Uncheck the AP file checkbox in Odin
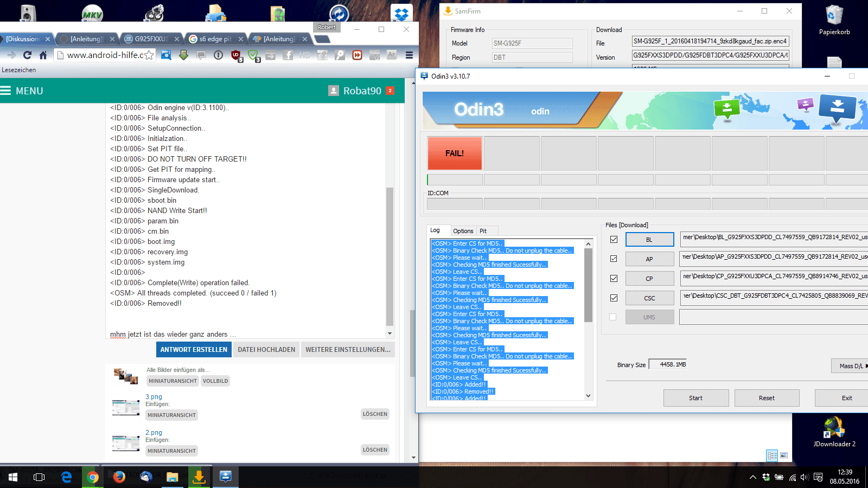The width and height of the screenshot is (868, 488). 614,259
